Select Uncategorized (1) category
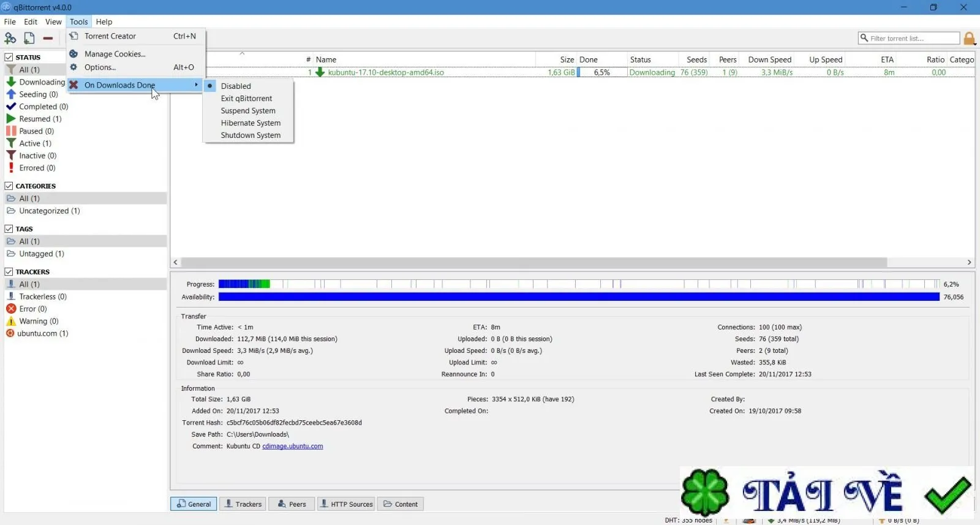 (49, 211)
